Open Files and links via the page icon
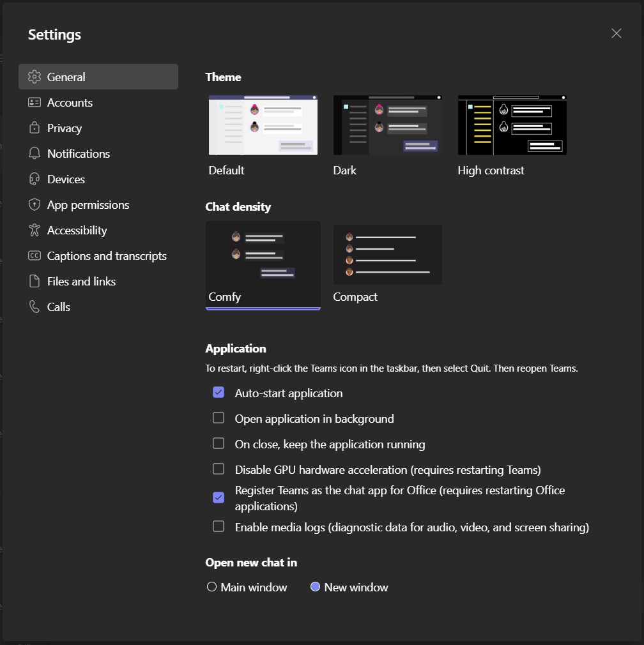 (x=34, y=281)
